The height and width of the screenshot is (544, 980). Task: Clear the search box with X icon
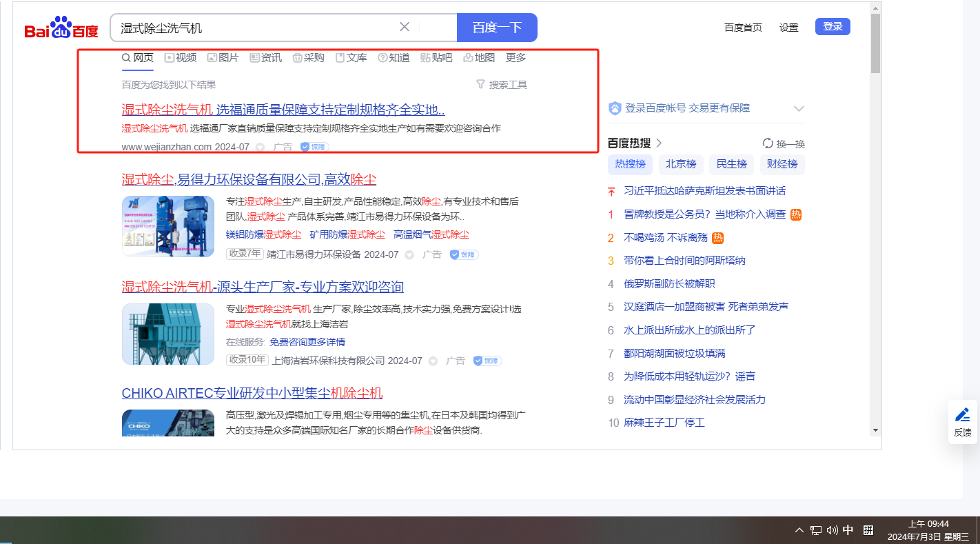(x=405, y=27)
